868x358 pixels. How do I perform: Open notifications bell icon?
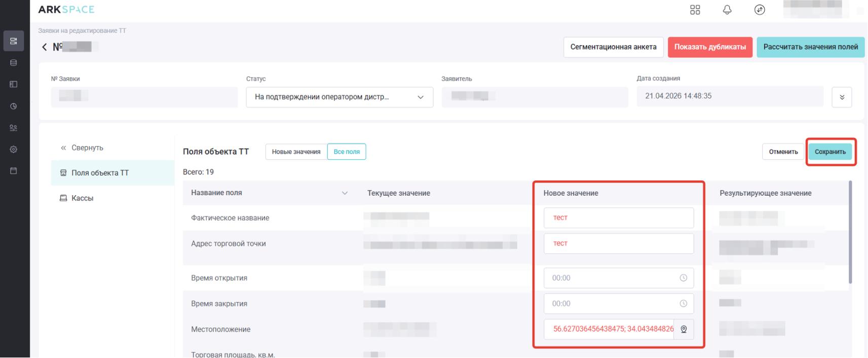point(727,10)
